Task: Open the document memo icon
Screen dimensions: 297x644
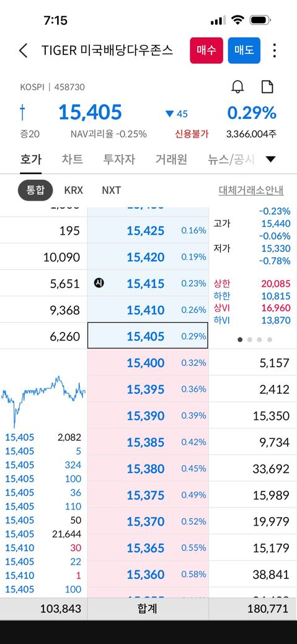Action: pyautogui.click(x=268, y=87)
